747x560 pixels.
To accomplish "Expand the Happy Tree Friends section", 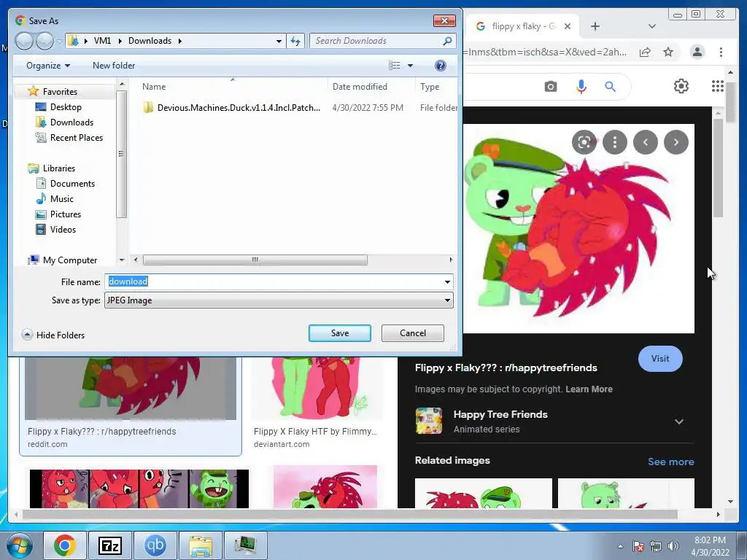I will [679, 421].
